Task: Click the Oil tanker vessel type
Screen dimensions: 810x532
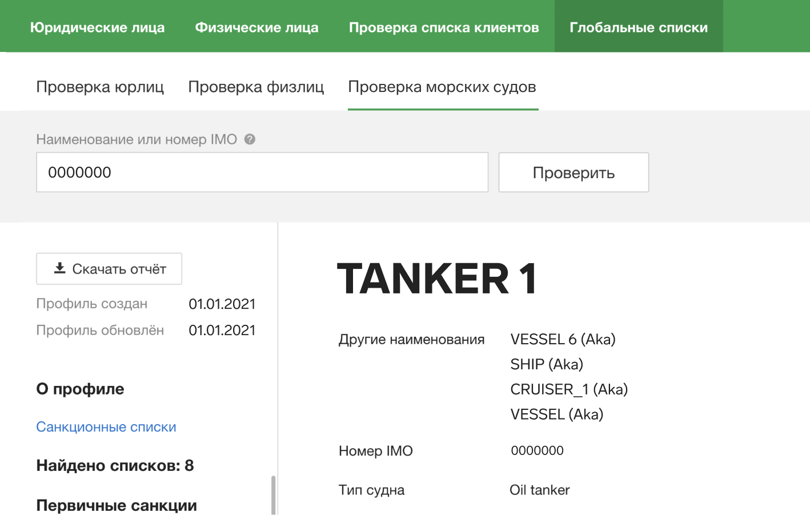Action: tap(540, 490)
